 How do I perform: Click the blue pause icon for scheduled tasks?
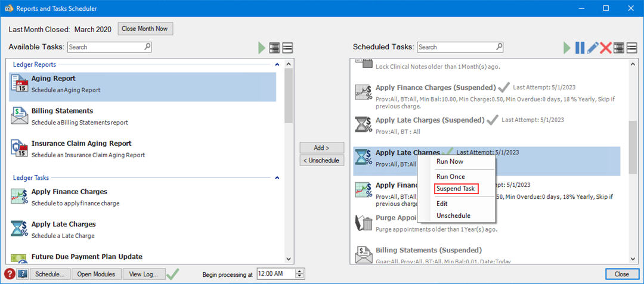[580, 48]
